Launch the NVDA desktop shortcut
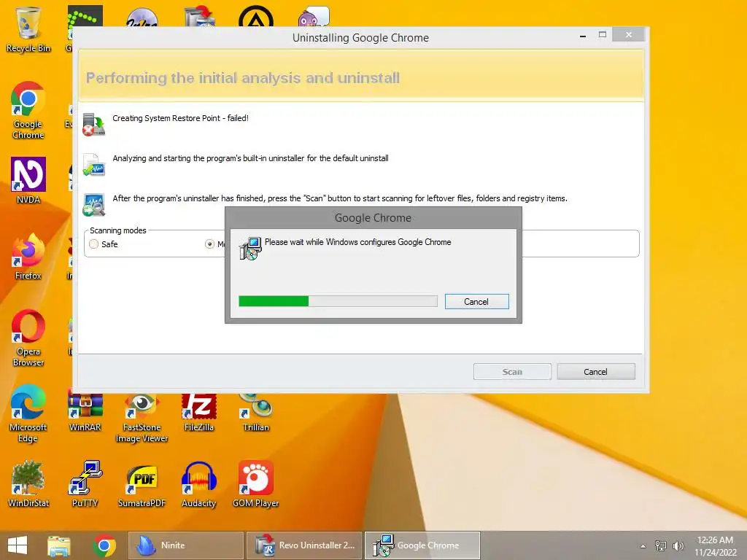 [x=28, y=181]
